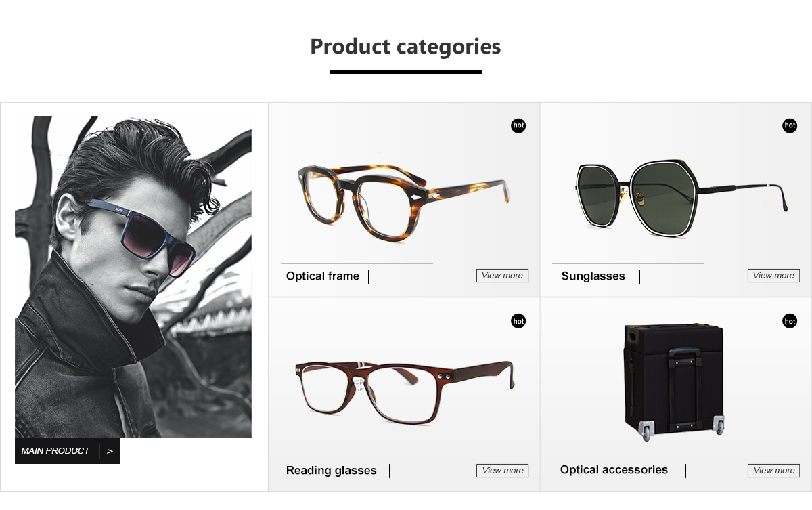Open View more for Reading glasses
The height and width of the screenshot is (510, 812).
(x=502, y=471)
